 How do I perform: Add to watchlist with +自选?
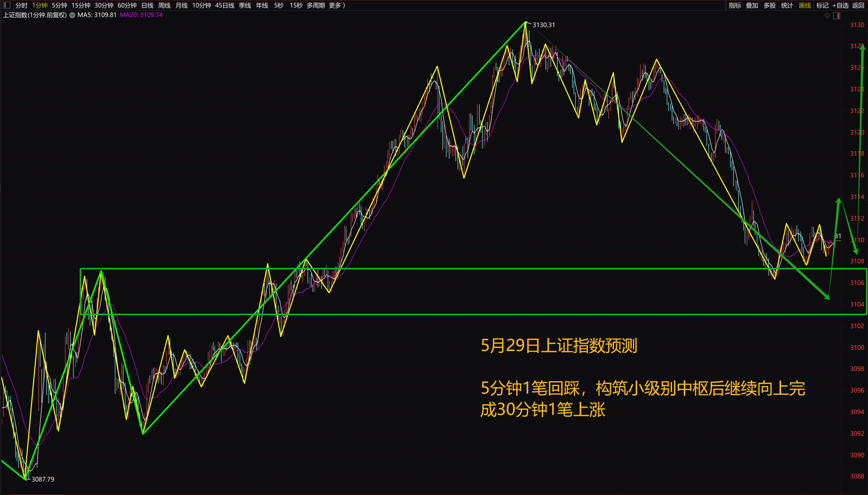point(841,5)
